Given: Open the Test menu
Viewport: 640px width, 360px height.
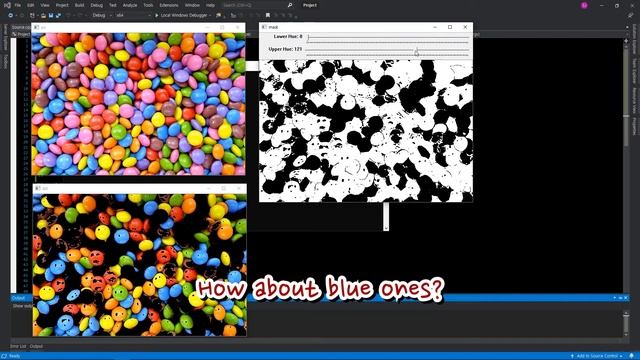Looking at the screenshot, I should 113,5.
